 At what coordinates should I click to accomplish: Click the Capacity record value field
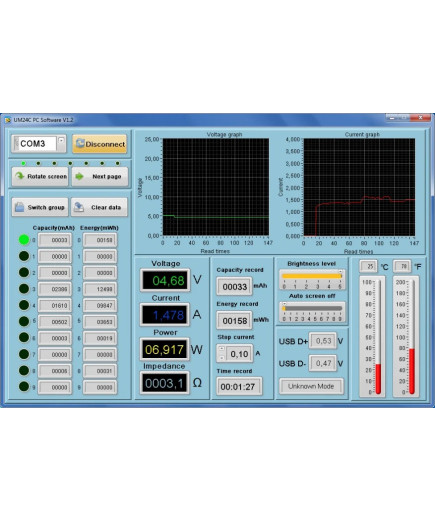coord(235,287)
